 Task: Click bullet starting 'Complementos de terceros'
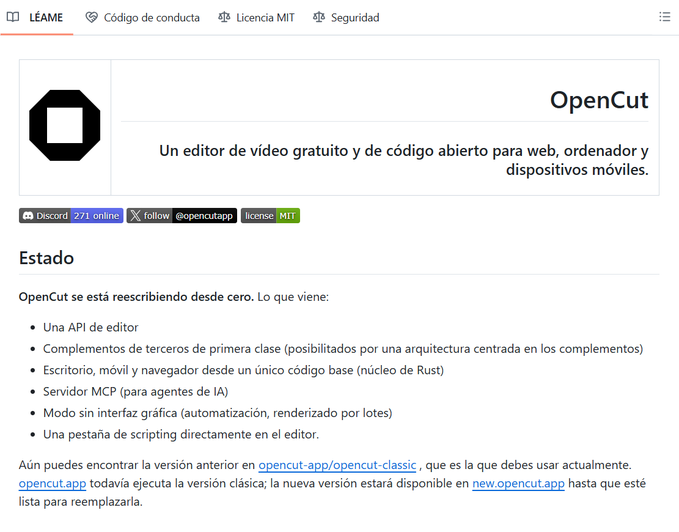click(x=343, y=349)
